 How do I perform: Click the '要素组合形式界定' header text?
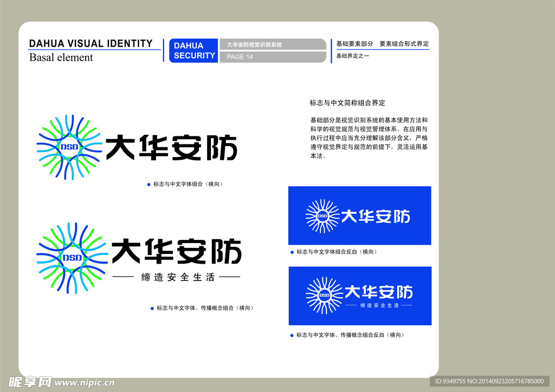404,44
